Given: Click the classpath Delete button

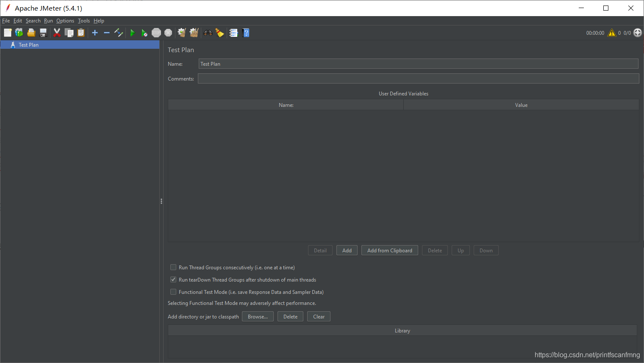Looking at the screenshot, I should (290, 316).
